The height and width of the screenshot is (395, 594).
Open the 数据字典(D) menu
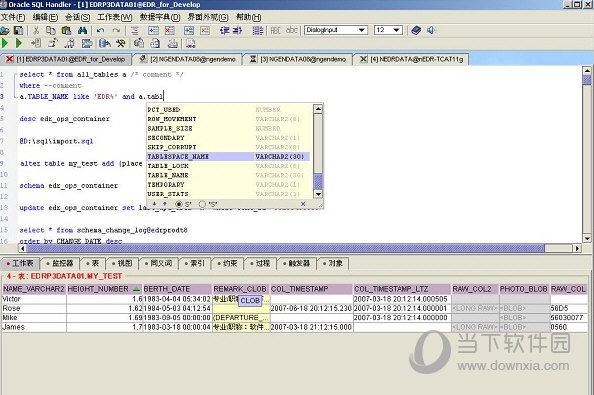point(160,17)
